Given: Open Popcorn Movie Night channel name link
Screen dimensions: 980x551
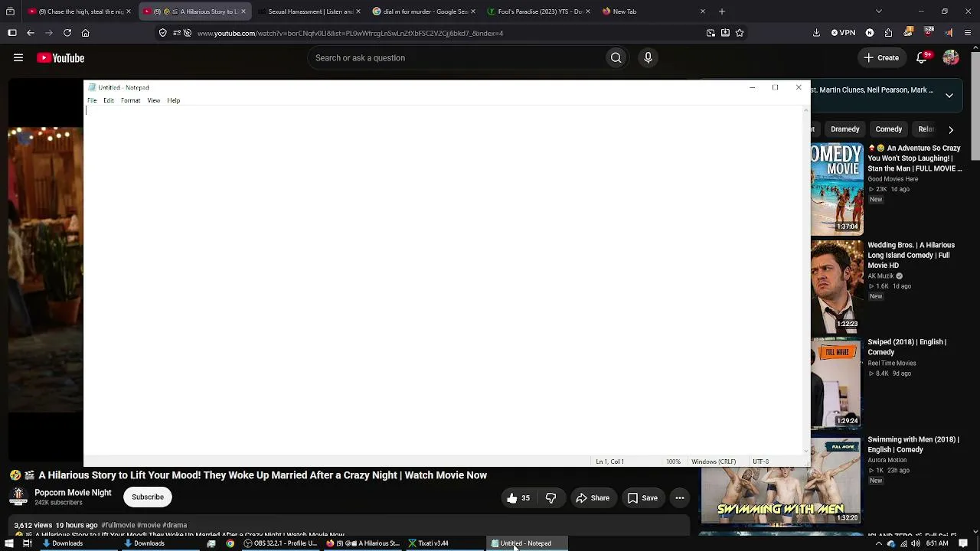Looking at the screenshot, I should pyautogui.click(x=73, y=493).
